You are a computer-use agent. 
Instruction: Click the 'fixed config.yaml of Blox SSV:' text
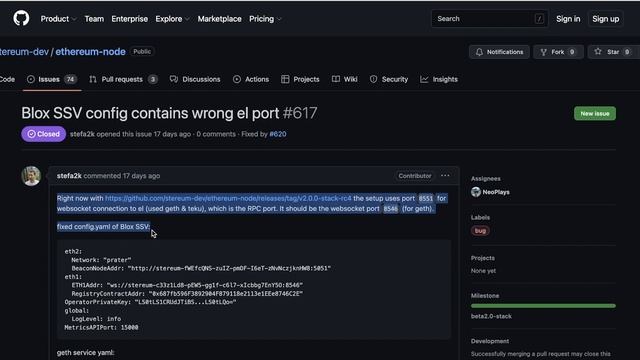click(103, 227)
